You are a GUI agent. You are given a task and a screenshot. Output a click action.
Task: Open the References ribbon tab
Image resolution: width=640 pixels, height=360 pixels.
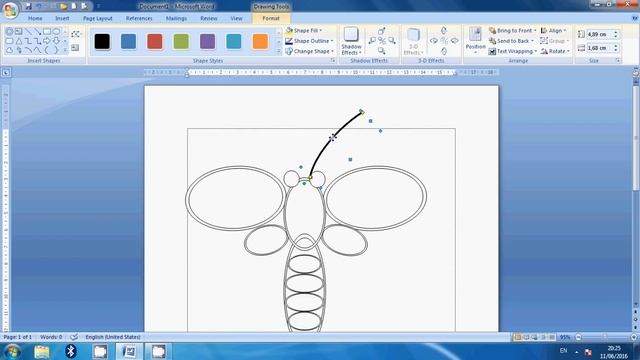(x=139, y=18)
